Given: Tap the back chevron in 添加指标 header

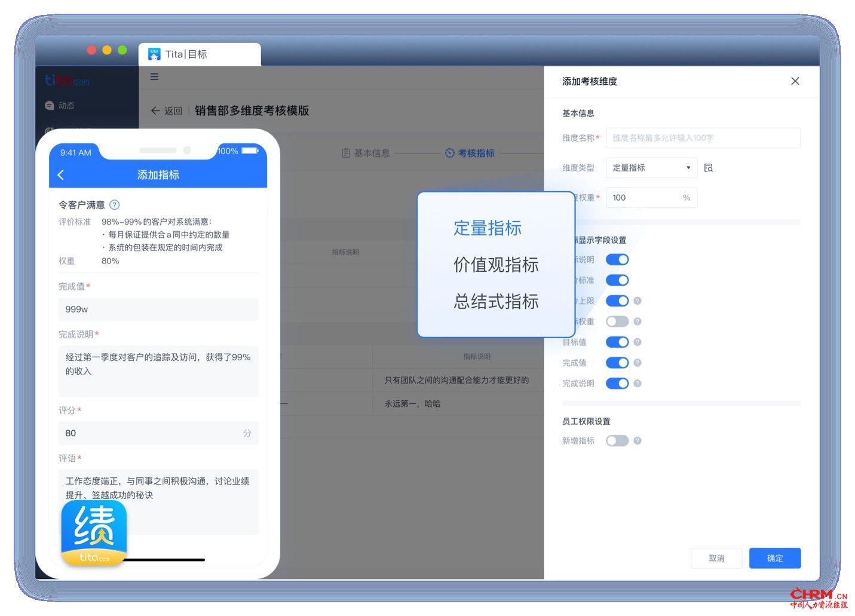Looking at the screenshot, I should [x=60, y=175].
